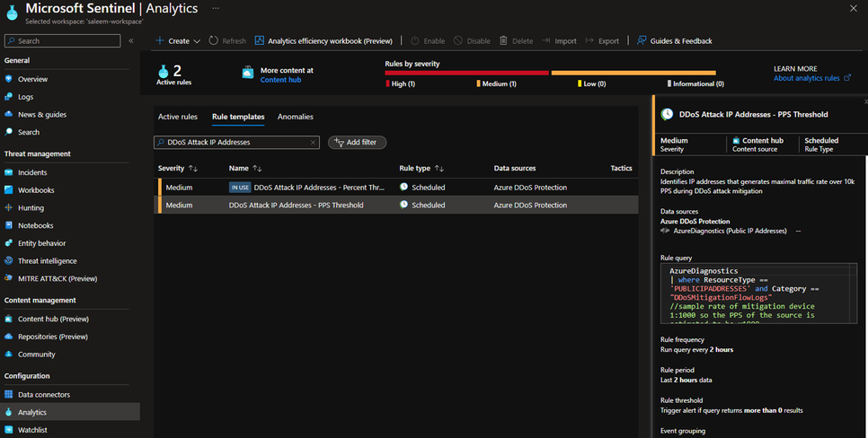Switch to Active rules tab
Image resolution: width=868 pixels, height=438 pixels.
[178, 117]
